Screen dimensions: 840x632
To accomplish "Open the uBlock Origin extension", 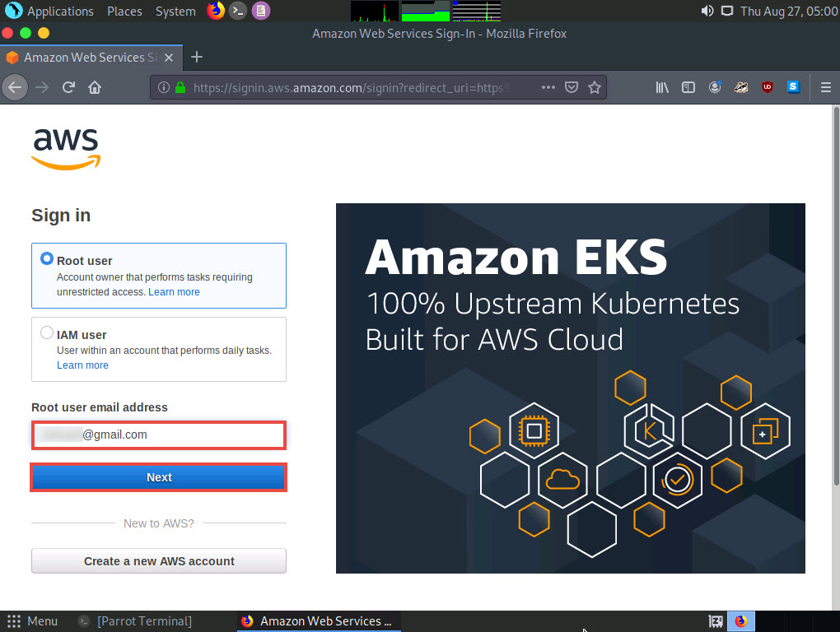I will coord(768,87).
